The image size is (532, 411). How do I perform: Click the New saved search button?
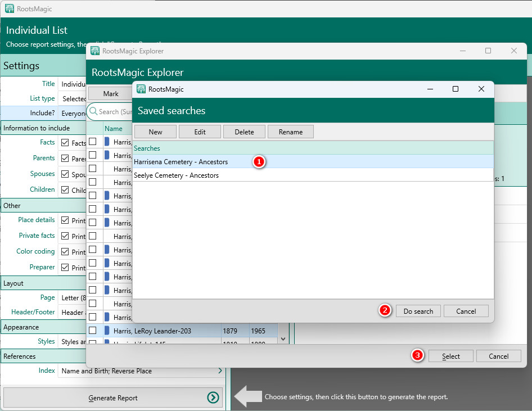[x=155, y=132]
